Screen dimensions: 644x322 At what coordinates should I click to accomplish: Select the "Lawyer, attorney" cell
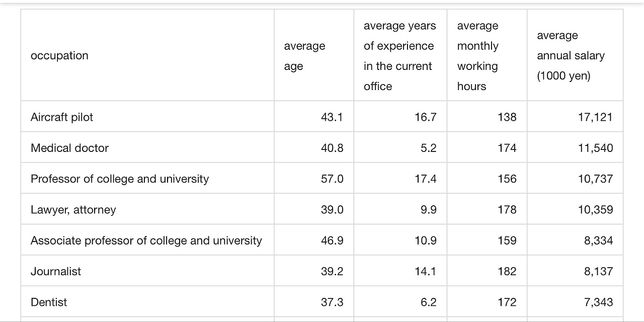point(73,210)
